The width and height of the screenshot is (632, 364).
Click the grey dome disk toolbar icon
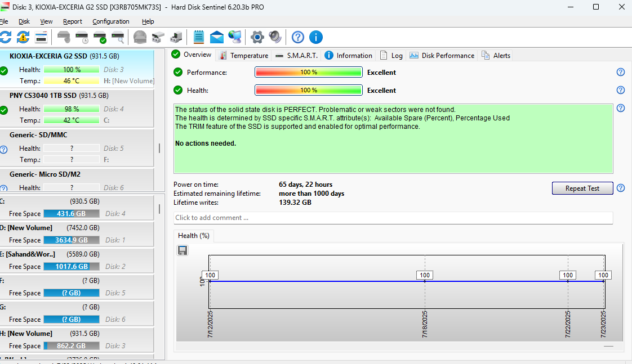point(140,38)
